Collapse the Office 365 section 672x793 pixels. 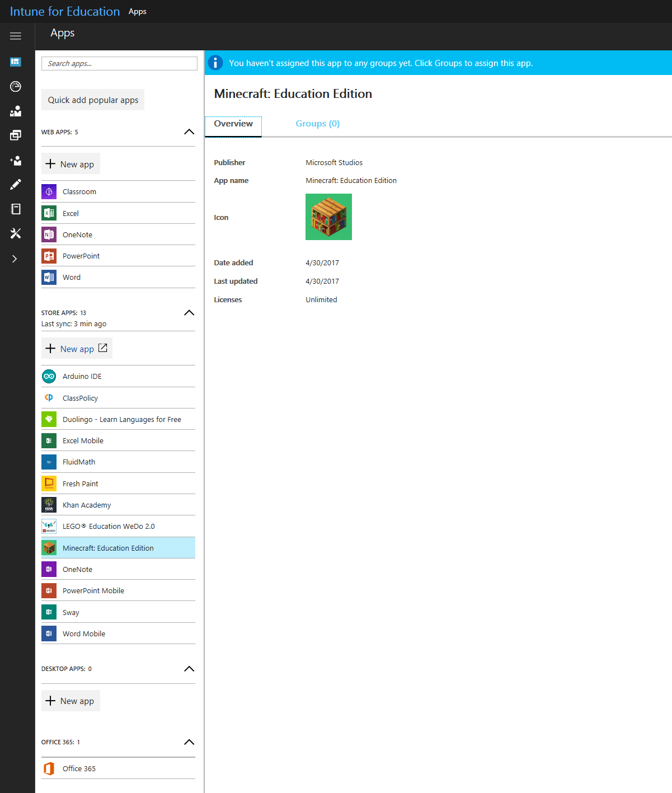click(x=189, y=742)
